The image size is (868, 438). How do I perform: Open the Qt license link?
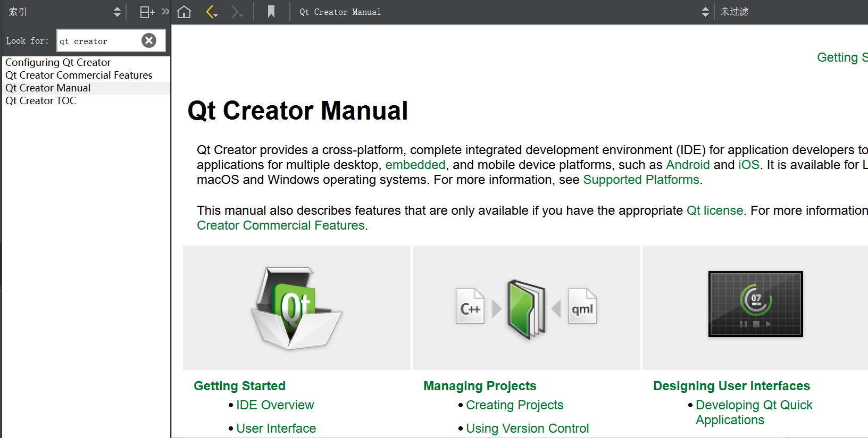pyautogui.click(x=715, y=210)
